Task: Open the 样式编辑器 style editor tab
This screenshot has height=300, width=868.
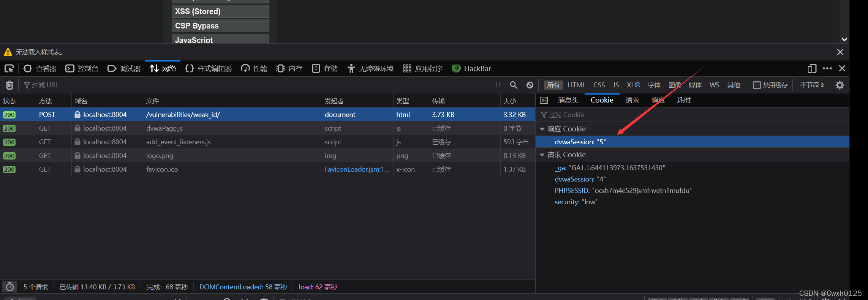Action: (209, 69)
